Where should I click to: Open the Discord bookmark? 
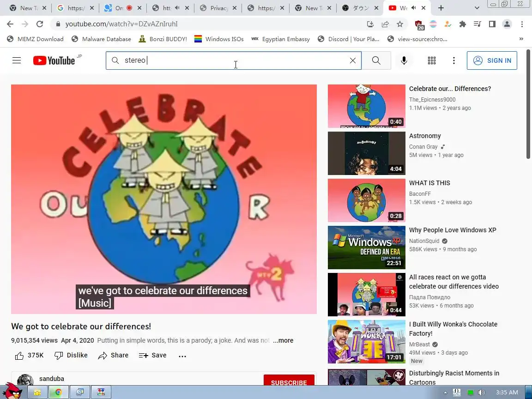tap(349, 39)
